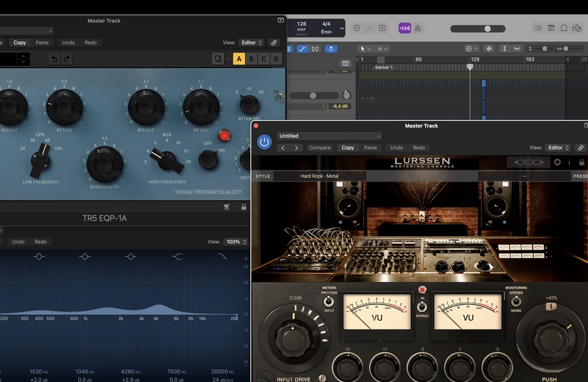Click the T-RackS undo arrow icon

[x=55, y=59]
